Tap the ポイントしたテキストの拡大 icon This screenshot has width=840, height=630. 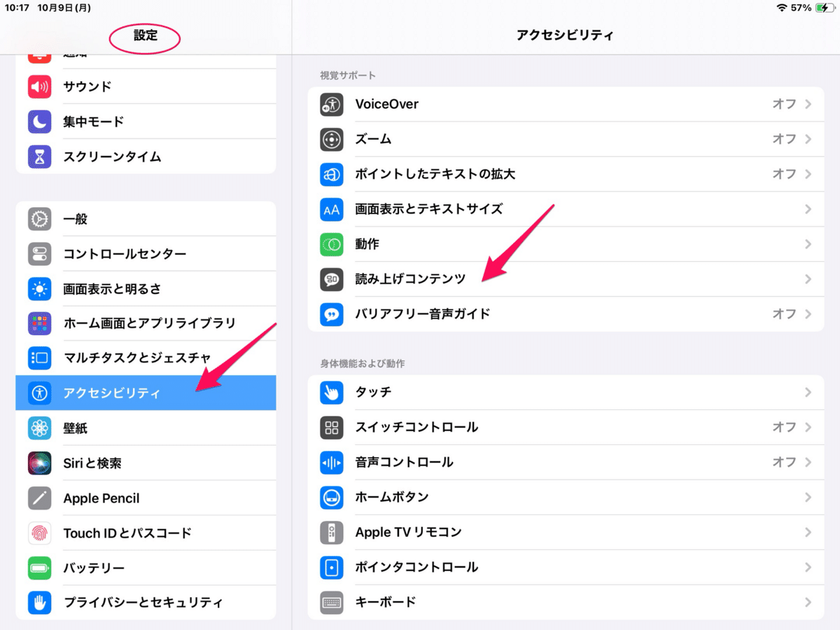point(332,174)
